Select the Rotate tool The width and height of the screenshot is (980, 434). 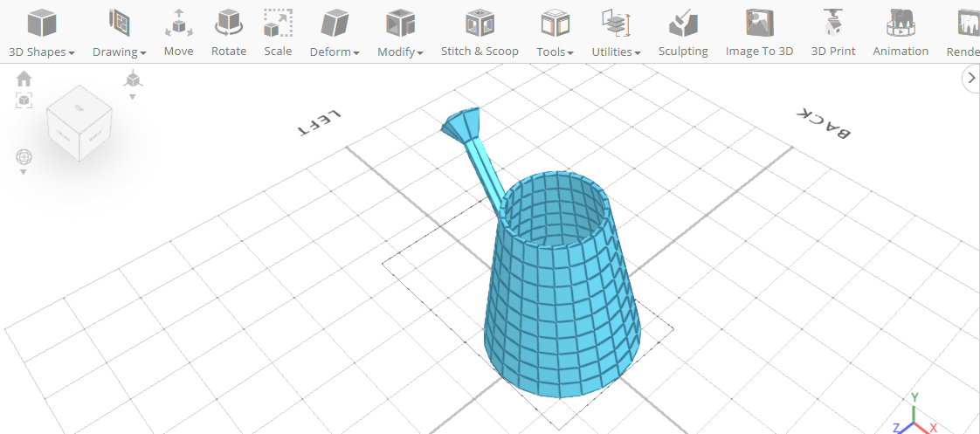(229, 33)
